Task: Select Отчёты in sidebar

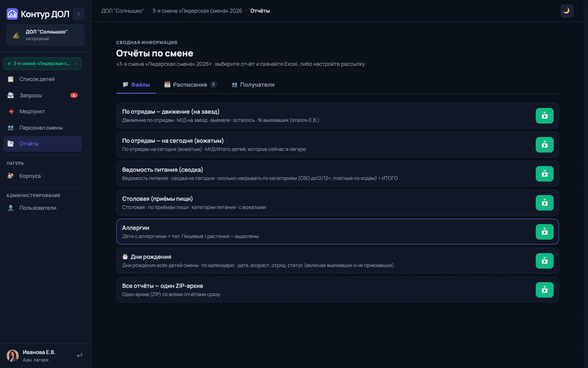Action: (x=42, y=144)
